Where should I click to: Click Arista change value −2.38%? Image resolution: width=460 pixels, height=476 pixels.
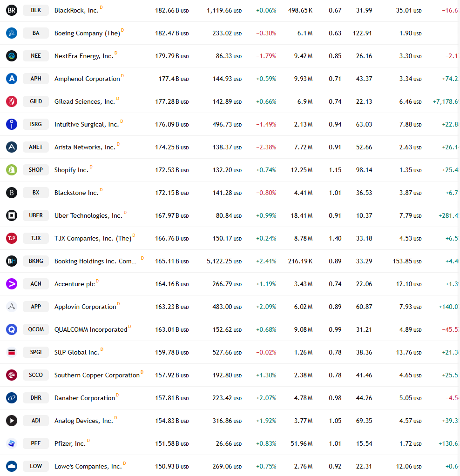[266, 147]
